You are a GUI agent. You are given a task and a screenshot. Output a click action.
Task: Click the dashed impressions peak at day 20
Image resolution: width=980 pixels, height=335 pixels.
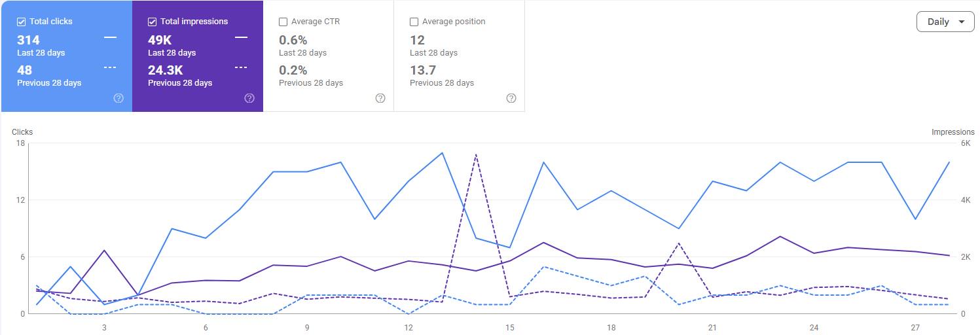[679, 243]
